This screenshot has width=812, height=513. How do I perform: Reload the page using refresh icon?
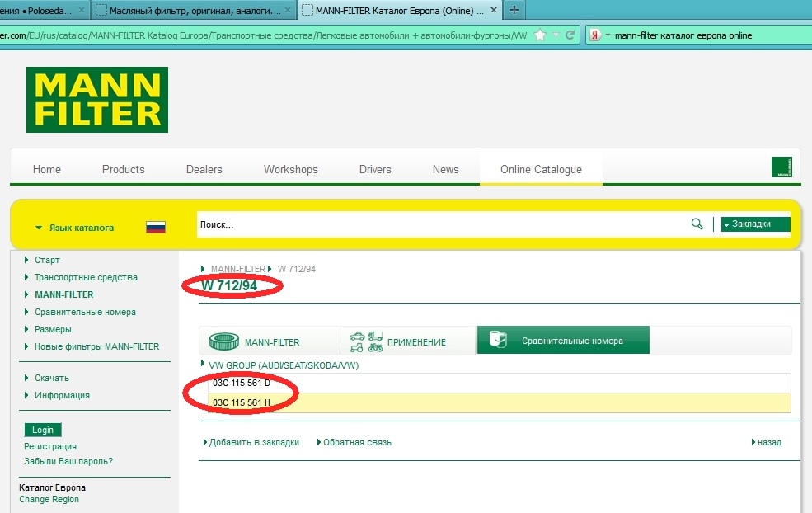click(570, 35)
